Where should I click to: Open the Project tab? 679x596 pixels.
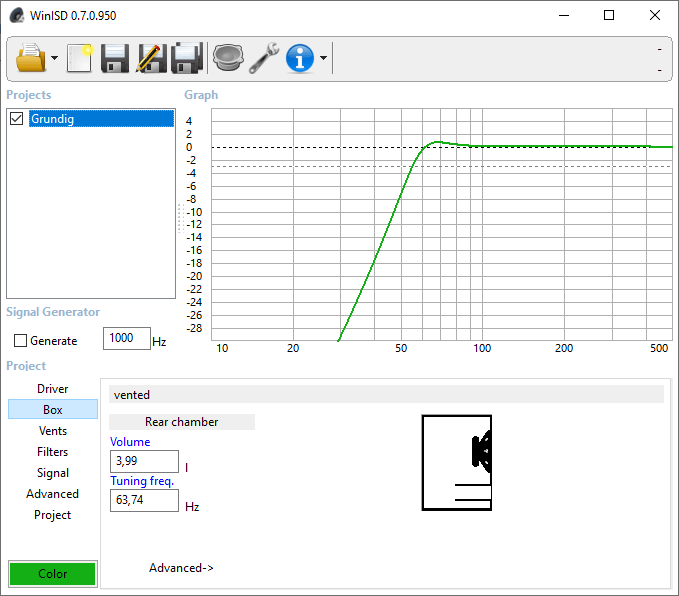click(53, 515)
